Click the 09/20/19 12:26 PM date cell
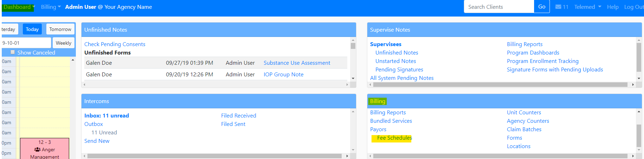Image resolution: width=644 pixels, height=159 pixels. point(190,75)
